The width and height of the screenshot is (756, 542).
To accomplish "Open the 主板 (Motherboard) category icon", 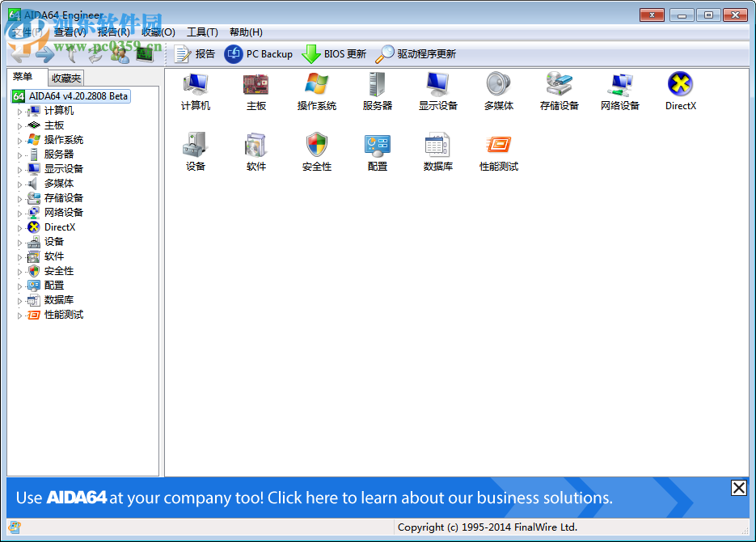I will (x=256, y=91).
